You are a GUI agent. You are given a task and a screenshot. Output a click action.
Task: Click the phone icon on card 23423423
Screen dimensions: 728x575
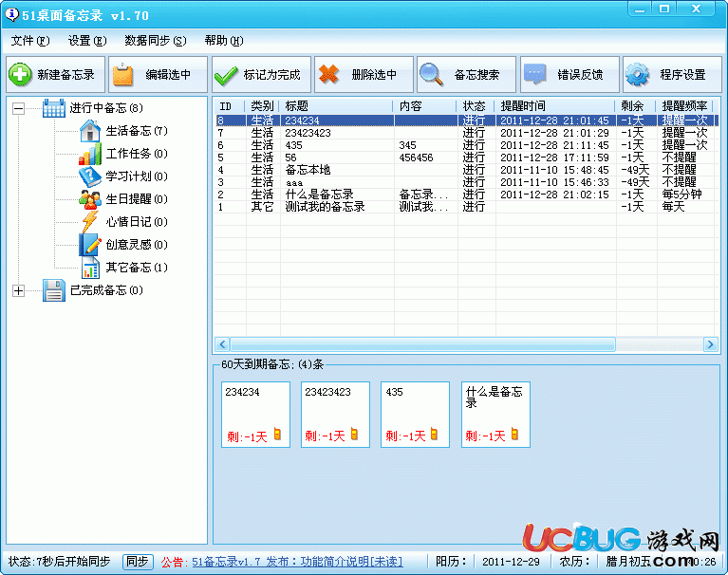click(354, 434)
